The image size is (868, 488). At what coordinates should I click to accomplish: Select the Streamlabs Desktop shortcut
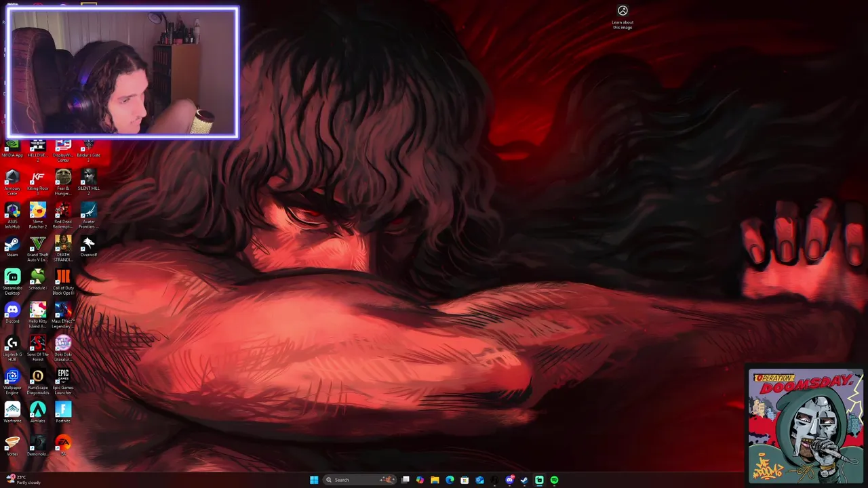(12, 282)
